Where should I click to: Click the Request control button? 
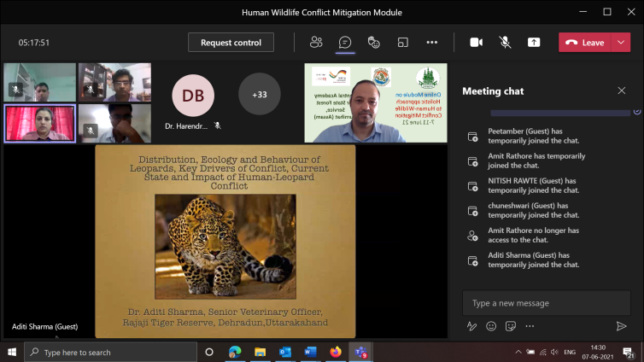tap(231, 42)
